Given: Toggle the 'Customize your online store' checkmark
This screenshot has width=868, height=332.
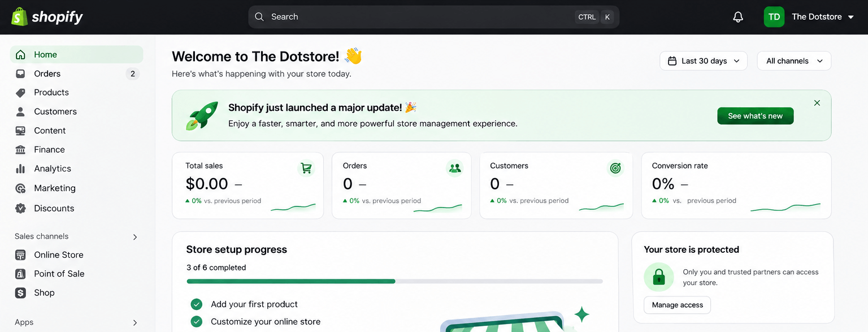Looking at the screenshot, I should point(197,322).
